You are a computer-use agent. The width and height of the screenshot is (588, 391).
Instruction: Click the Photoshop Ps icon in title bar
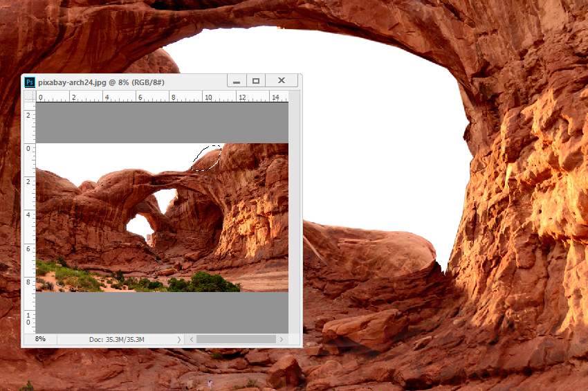[x=30, y=82]
